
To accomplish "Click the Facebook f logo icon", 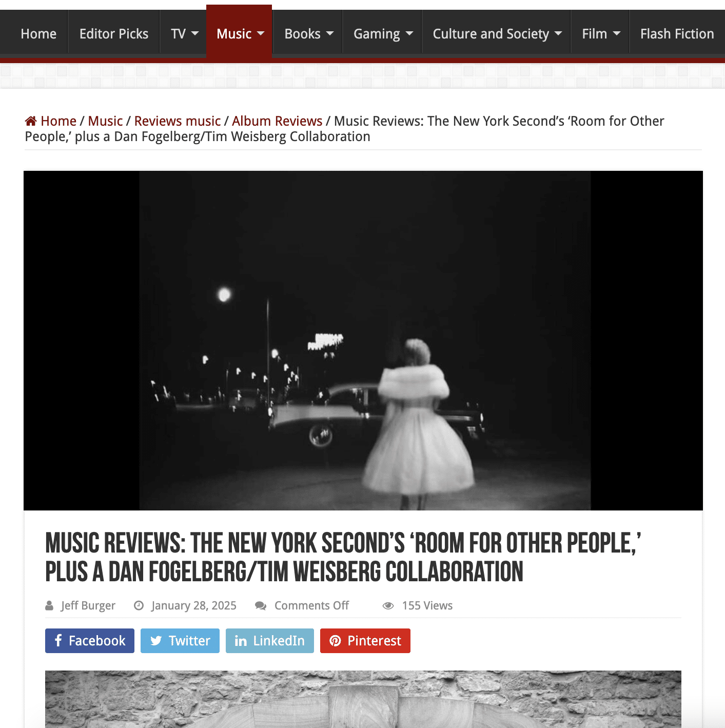I will [58, 641].
